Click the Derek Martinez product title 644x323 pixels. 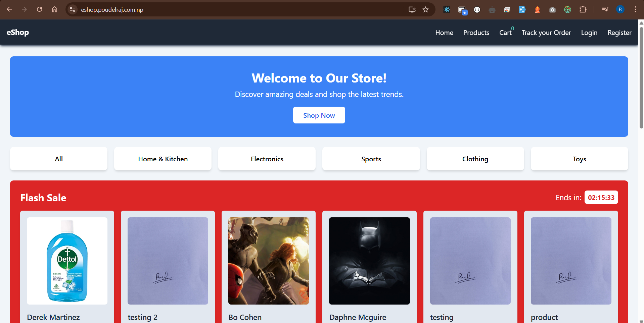tap(53, 317)
